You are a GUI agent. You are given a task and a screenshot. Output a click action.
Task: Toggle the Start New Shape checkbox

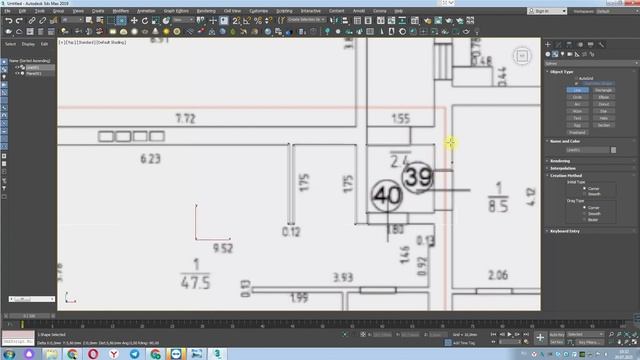[576, 83]
